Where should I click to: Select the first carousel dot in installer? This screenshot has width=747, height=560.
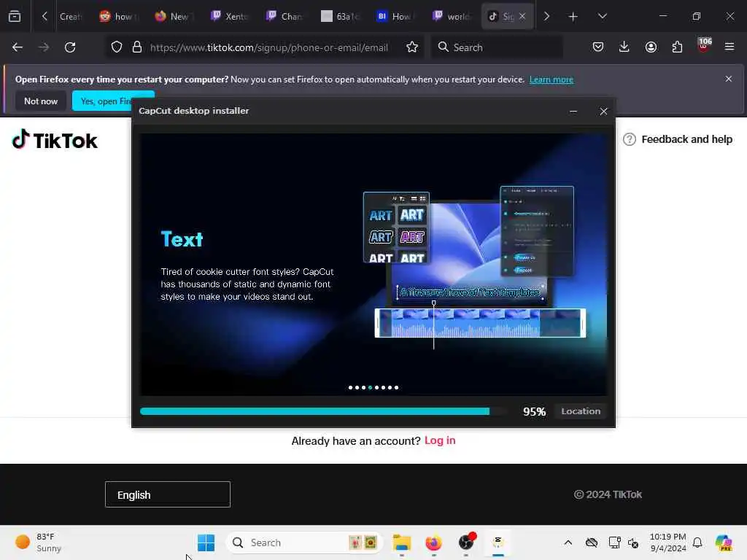point(351,388)
